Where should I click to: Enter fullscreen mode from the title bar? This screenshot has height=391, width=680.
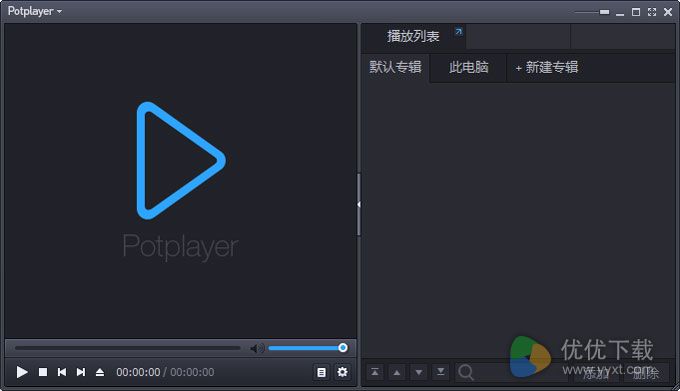(x=652, y=12)
